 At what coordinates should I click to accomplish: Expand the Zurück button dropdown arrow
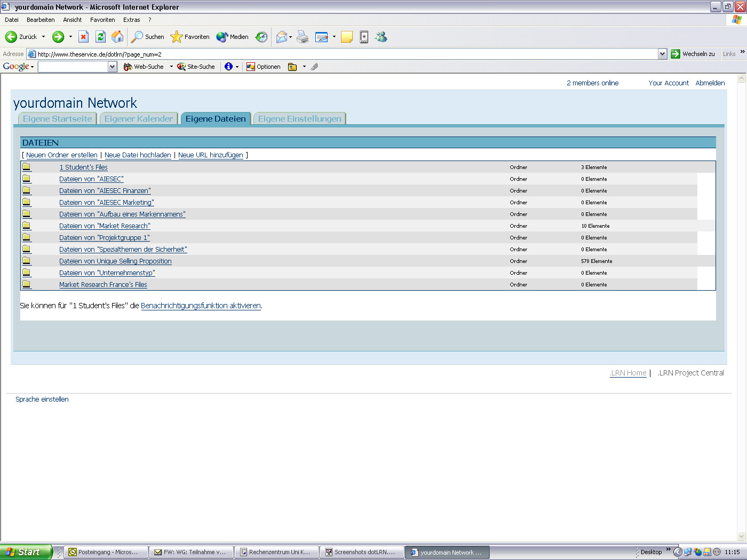42,37
